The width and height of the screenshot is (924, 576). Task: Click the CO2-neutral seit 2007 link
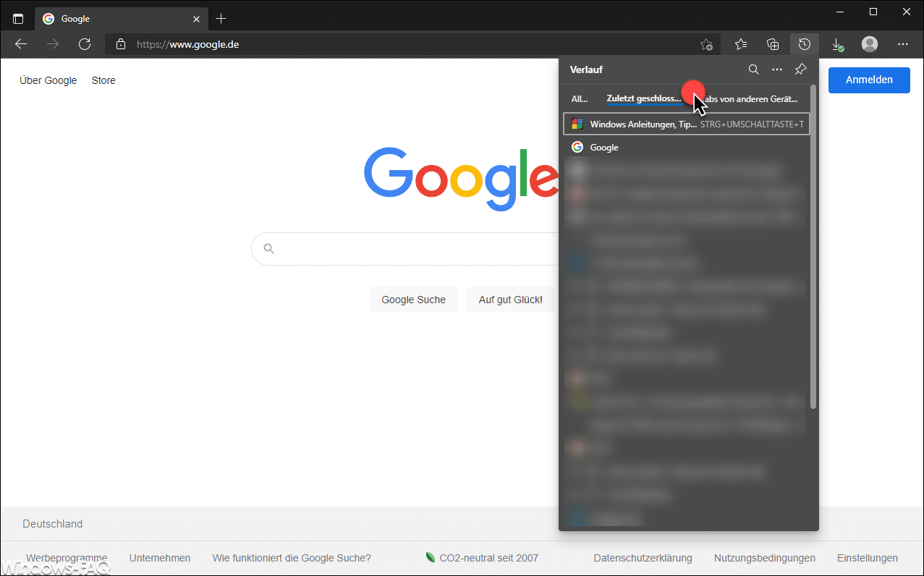point(482,558)
